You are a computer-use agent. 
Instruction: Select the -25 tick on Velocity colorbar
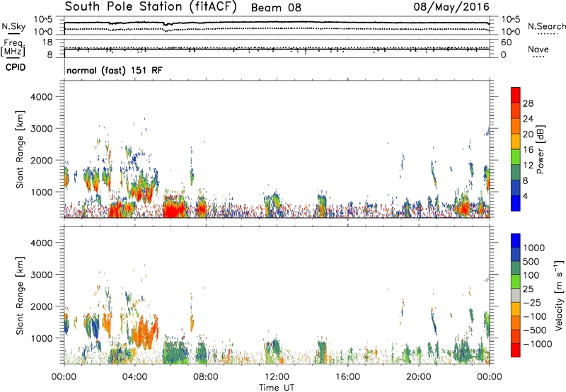coord(531,303)
